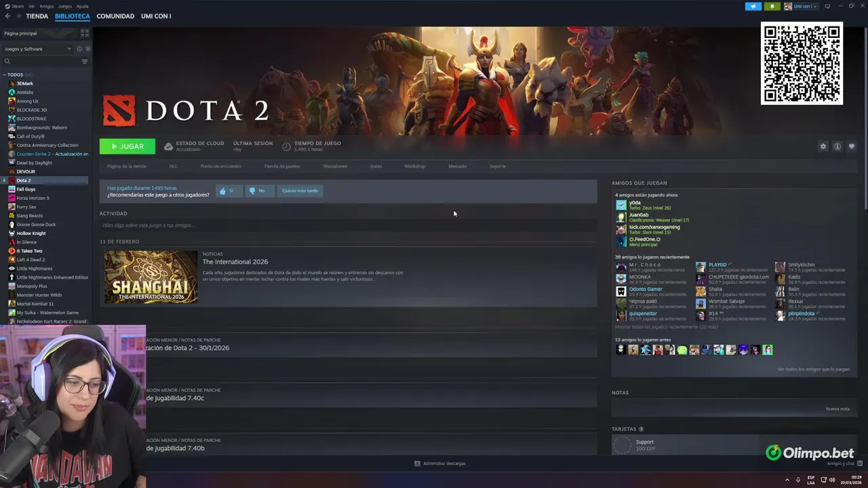Select It Takes Two in the library
Image resolution: width=868 pixels, height=488 pixels.
pos(29,251)
